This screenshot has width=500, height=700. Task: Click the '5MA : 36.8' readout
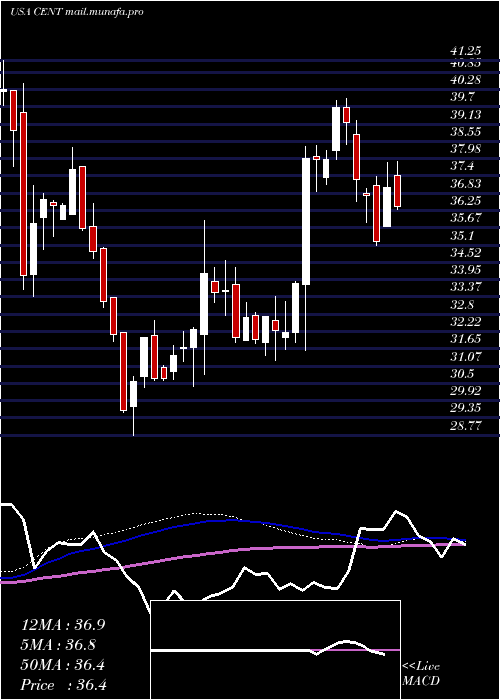point(58,645)
